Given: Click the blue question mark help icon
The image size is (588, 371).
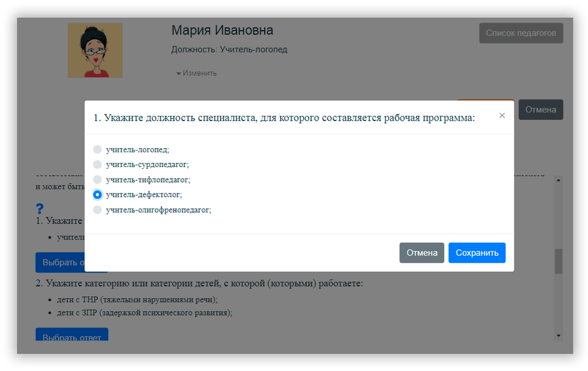Looking at the screenshot, I should pyautogui.click(x=39, y=209).
